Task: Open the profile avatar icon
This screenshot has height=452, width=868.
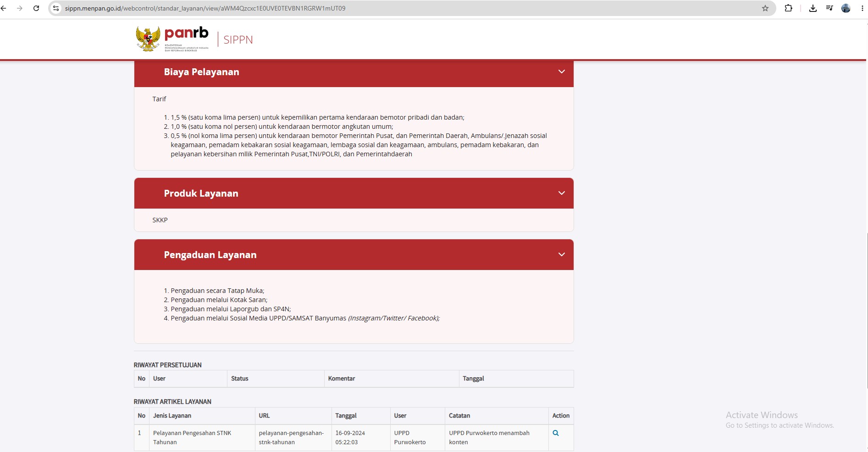Action: click(x=846, y=8)
